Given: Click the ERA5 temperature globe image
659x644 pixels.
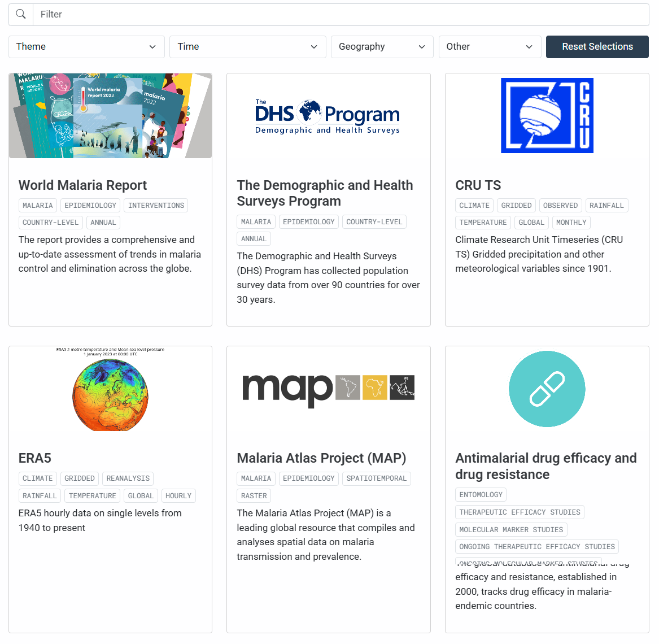Looking at the screenshot, I should pos(111,389).
